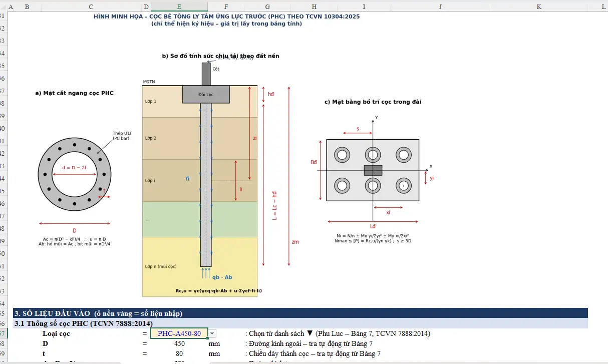Select column C header
608x364 pixels.
tap(91, 7)
